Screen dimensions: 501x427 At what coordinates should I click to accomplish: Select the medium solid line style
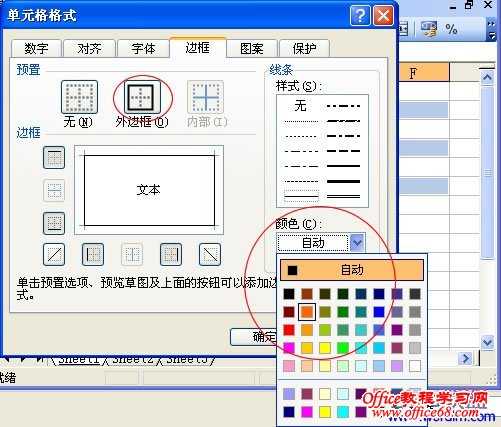point(343,166)
